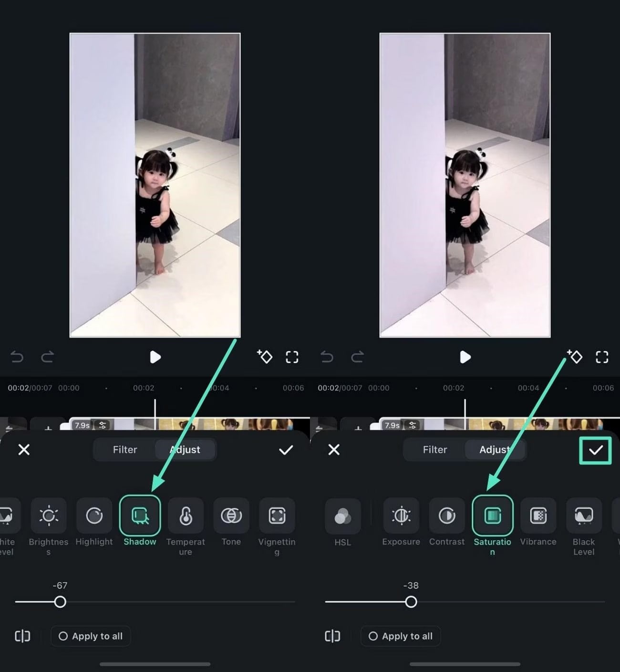Viewport: 620px width, 672px height.
Task: Select the Temperature adjustment icon
Action: (186, 515)
